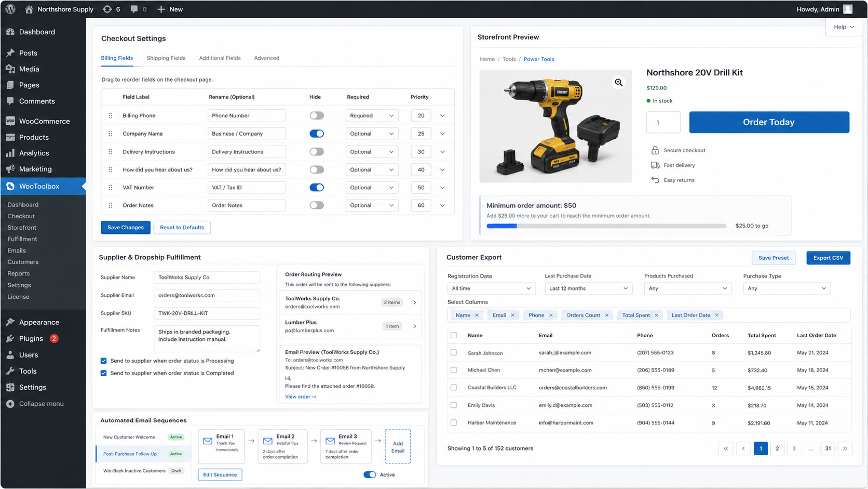Open Lumber Plus routing arrow
Image resolution: width=868 pixels, height=489 pixels.
414,326
